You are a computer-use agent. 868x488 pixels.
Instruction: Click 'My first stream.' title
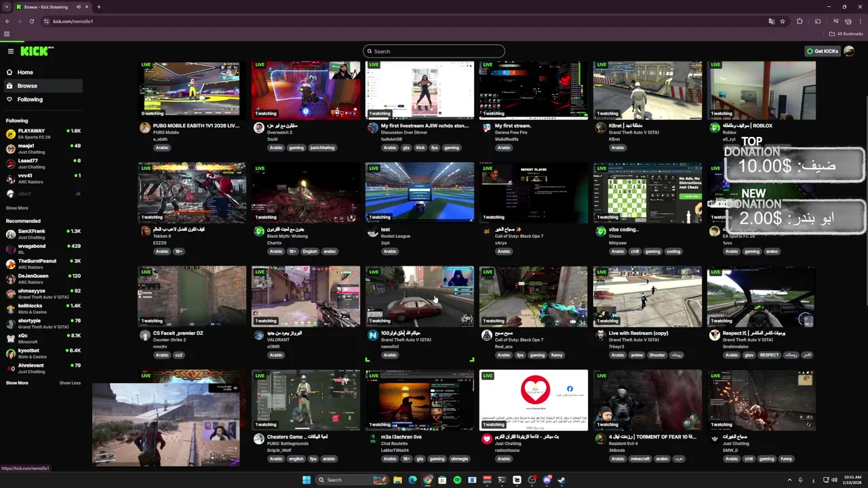tap(513, 125)
